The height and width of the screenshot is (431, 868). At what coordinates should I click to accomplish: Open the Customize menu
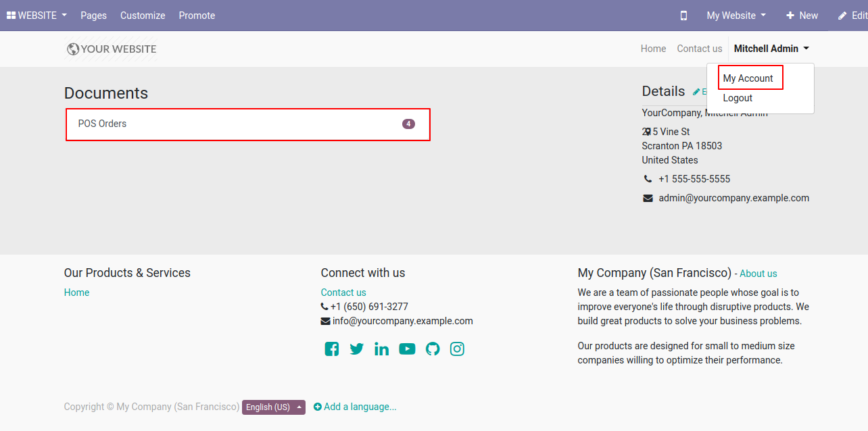click(x=143, y=16)
